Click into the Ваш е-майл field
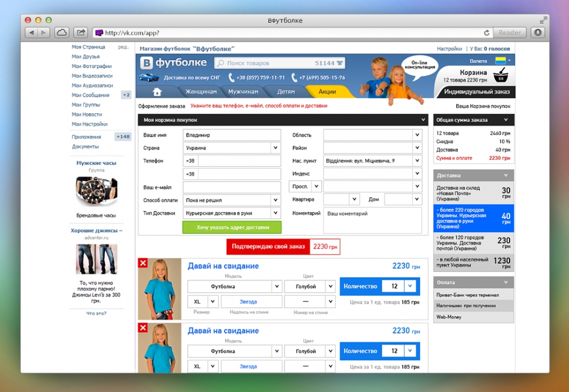 [232, 187]
